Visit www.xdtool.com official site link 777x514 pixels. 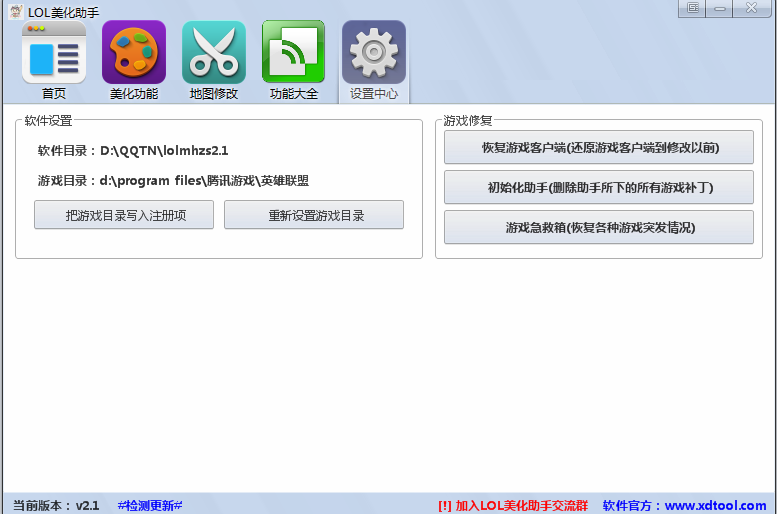coord(715,506)
